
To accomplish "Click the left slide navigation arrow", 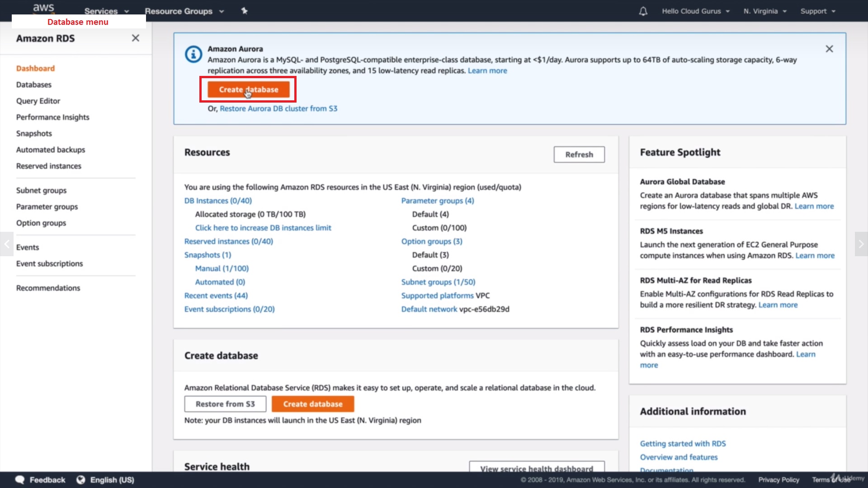I will (7, 244).
